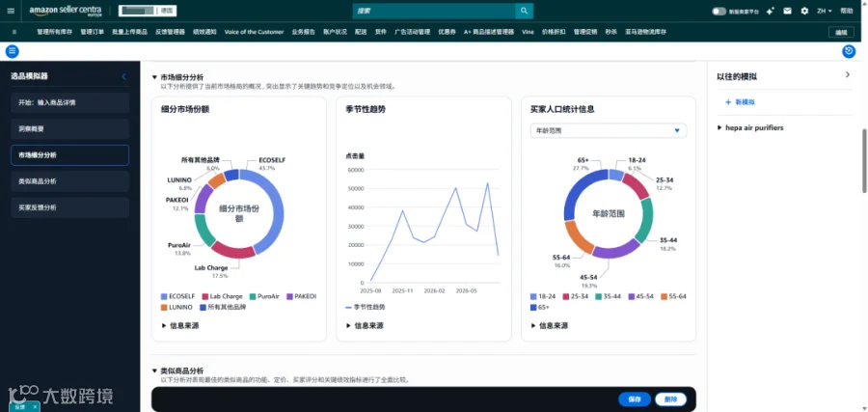Image resolution: width=868 pixels, height=412 pixels.
Task: Click the page vertical scrollbar thumb
Action: click(x=864, y=160)
